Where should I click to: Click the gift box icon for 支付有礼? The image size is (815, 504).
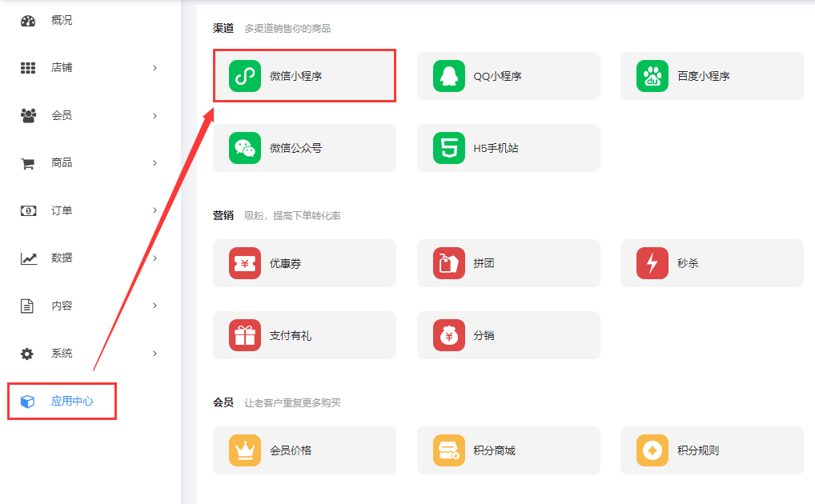pyautogui.click(x=245, y=336)
